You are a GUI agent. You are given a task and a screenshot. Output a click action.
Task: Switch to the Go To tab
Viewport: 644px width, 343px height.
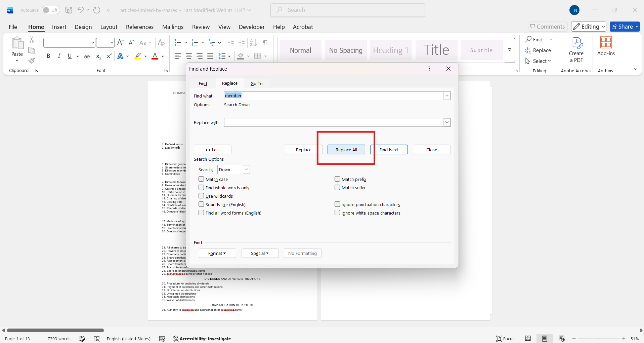[257, 83]
